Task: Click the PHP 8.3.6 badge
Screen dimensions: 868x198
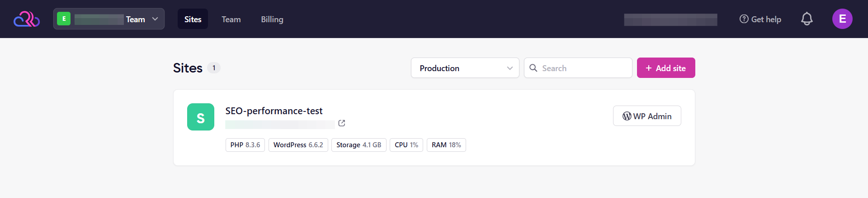Action: [245, 145]
